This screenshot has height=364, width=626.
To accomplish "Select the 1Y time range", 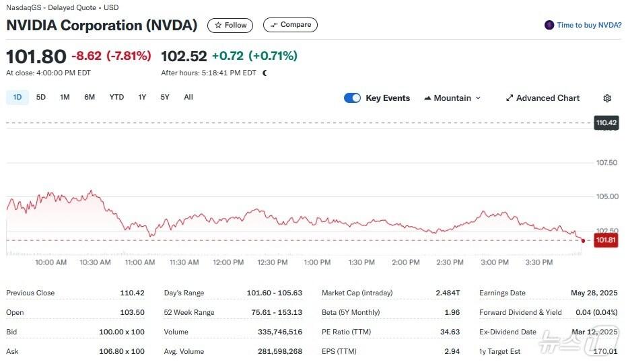I will [x=142, y=97].
